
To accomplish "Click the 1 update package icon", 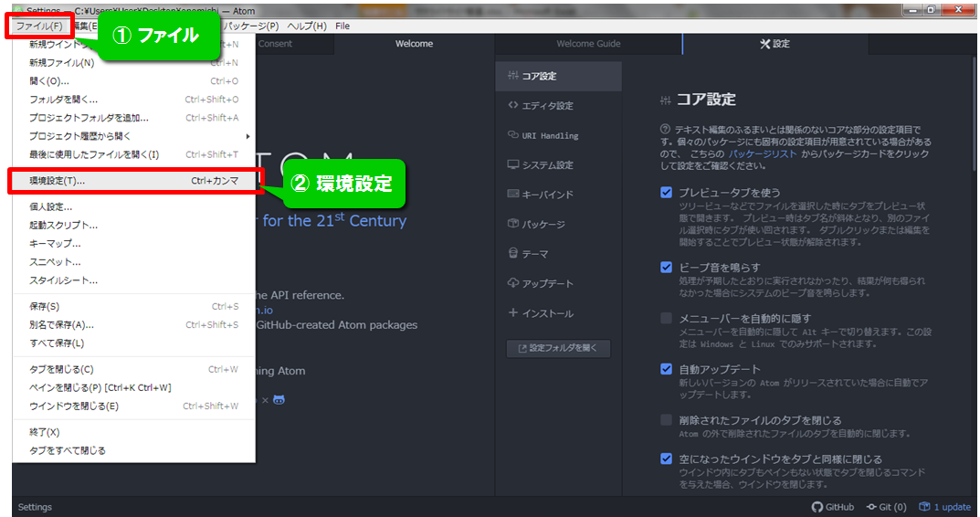I will pos(924,507).
